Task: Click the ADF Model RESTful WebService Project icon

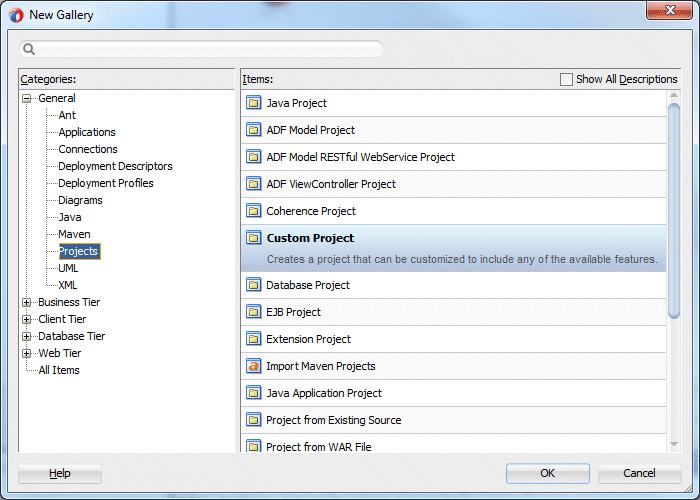Action: pyautogui.click(x=254, y=157)
